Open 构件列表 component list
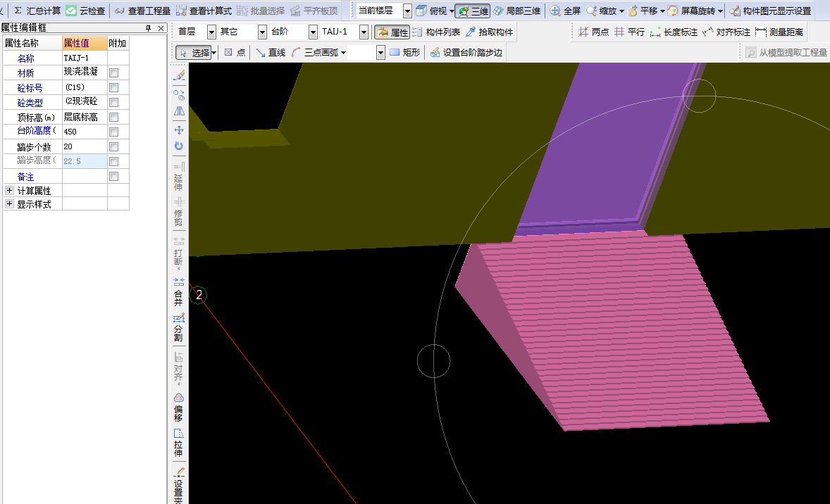This screenshot has width=830, height=504. point(437,32)
